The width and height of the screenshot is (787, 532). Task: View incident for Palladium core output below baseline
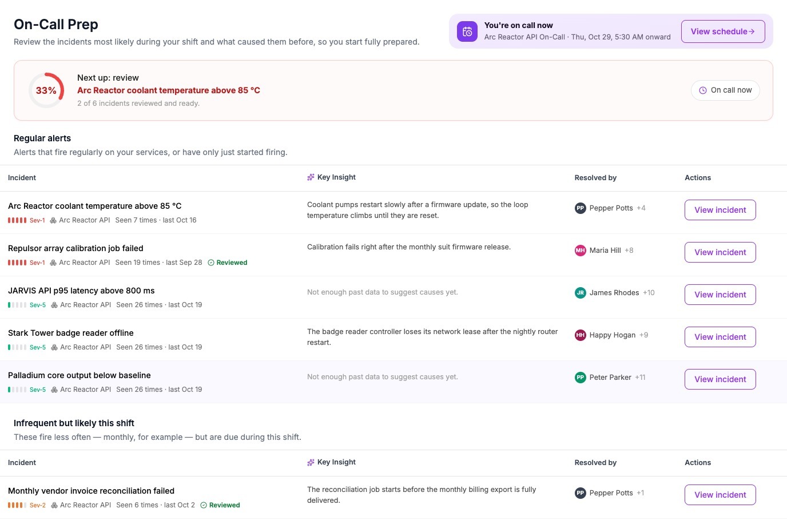click(x=720, y=379)
